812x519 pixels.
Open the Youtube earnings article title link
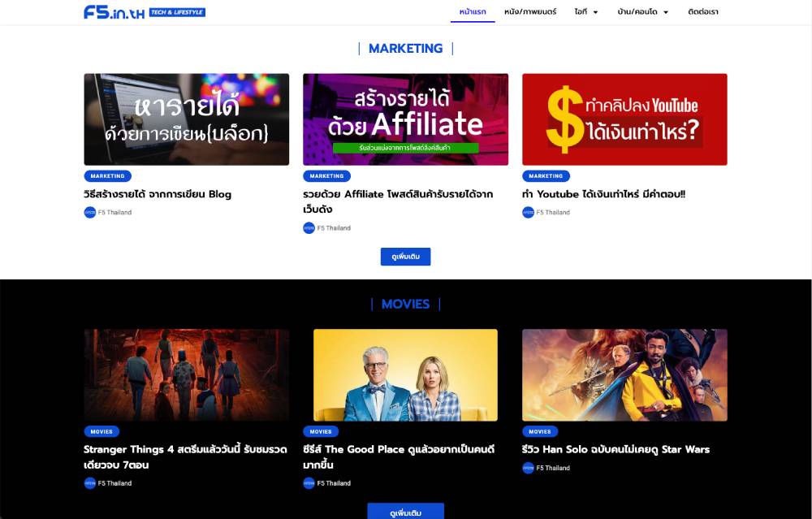tap(603, 194)
